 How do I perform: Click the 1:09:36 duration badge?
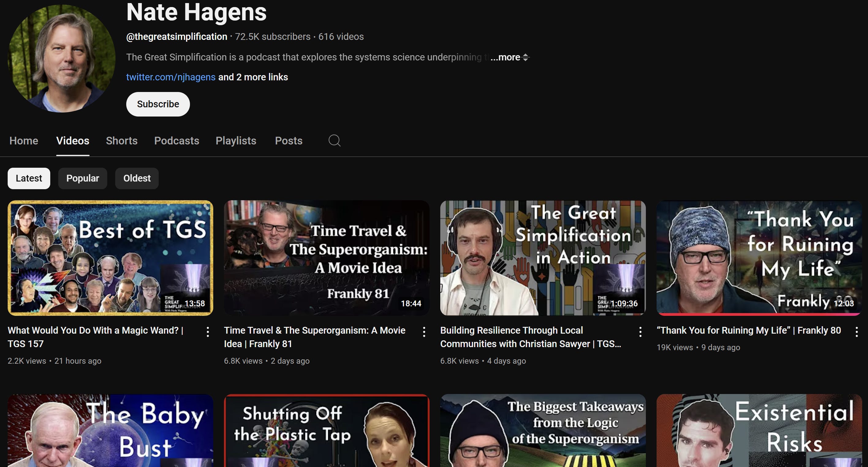click(624, 304)
